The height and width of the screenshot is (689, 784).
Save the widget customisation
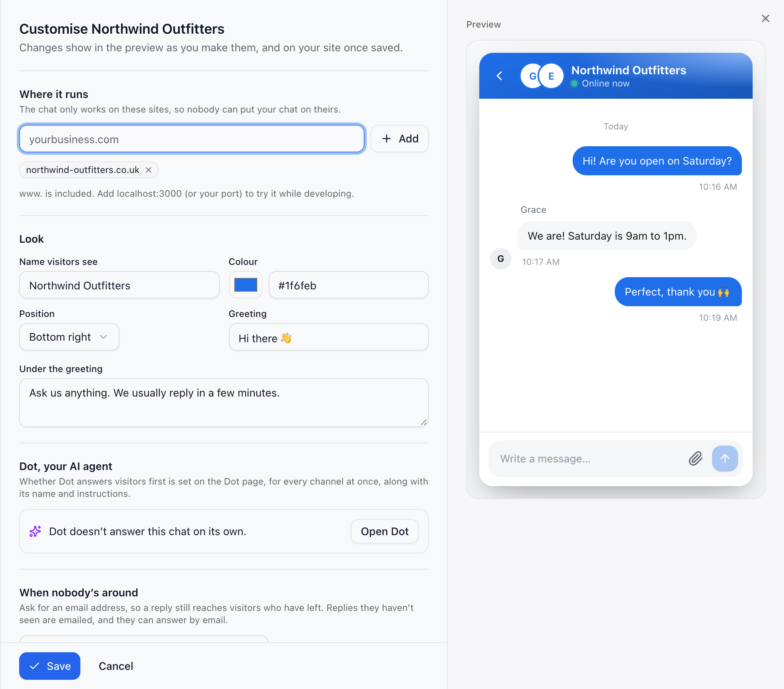pos(50,666)
